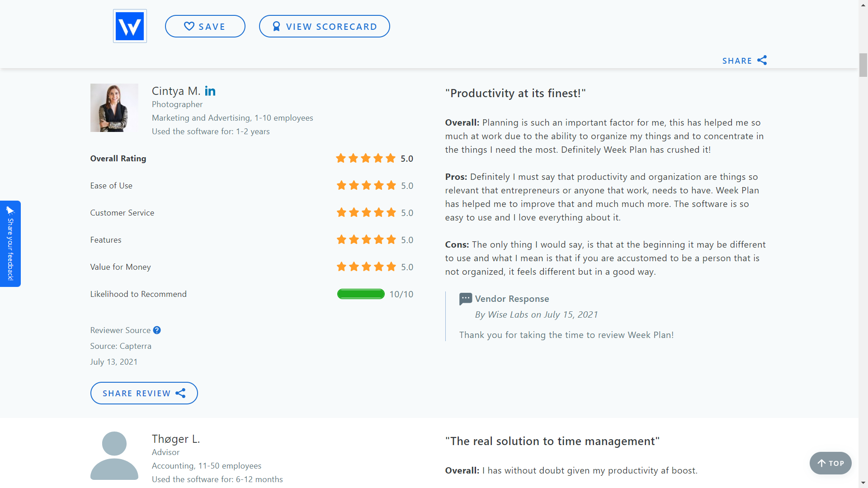This screenshot has width=868, height=488.
Task: Click the ribbon icon on View Scorecard
Action: click(276, 27)
